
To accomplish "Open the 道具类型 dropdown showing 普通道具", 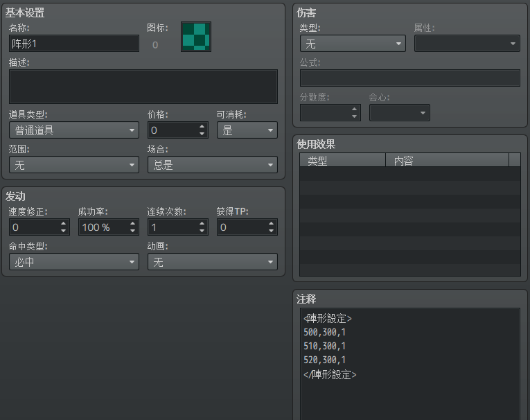I will (74, 130).
